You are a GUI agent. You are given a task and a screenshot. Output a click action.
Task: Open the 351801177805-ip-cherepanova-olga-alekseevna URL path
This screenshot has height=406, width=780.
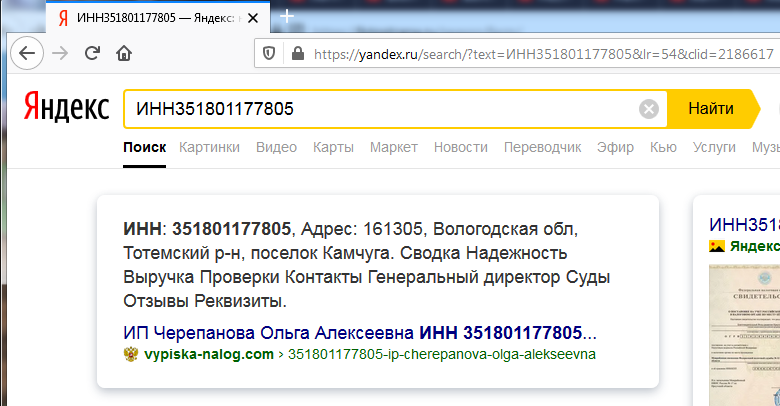click(x=442, y=354)
